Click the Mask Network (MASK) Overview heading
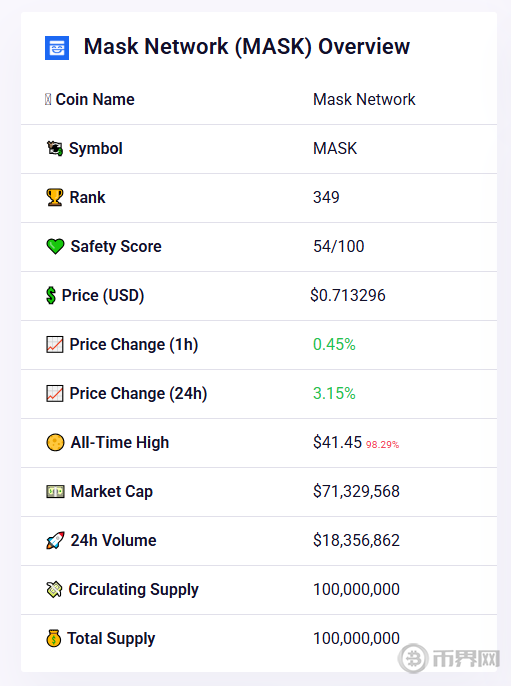511x686 pixels. coord(247,46)
